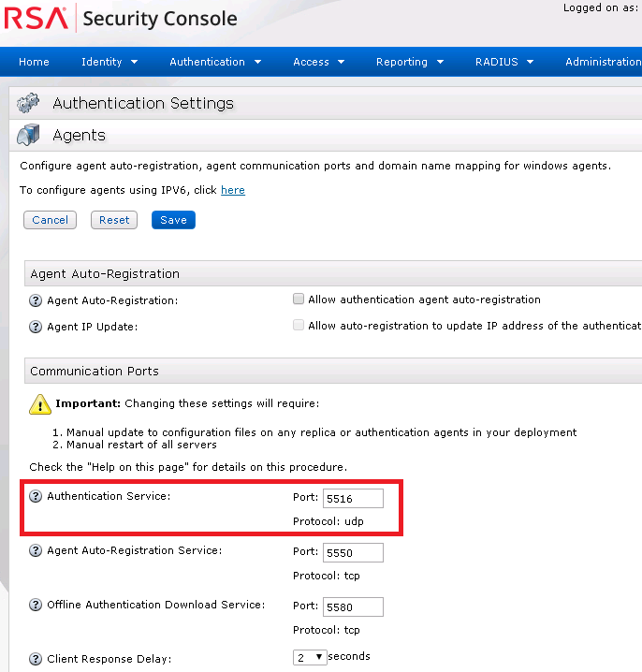
Task: Expand the Identity menu
Action: tap(109, 62)
